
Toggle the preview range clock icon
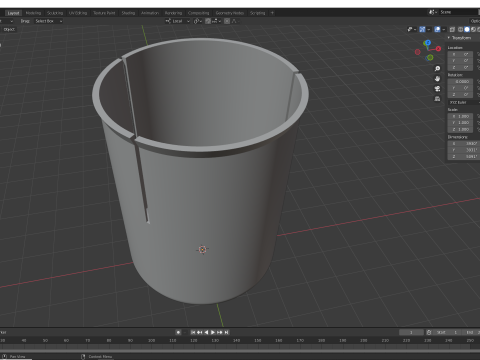pyautogui.click(x=429, y=332)
